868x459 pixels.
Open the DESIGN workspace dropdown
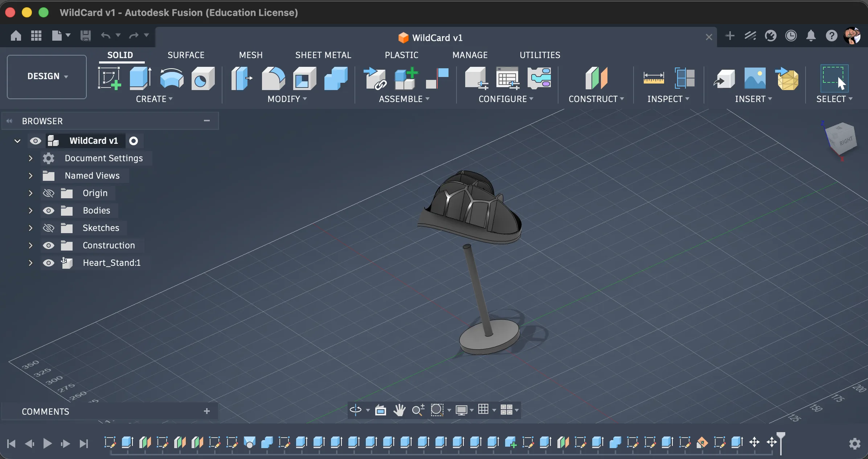pos(47,77)
